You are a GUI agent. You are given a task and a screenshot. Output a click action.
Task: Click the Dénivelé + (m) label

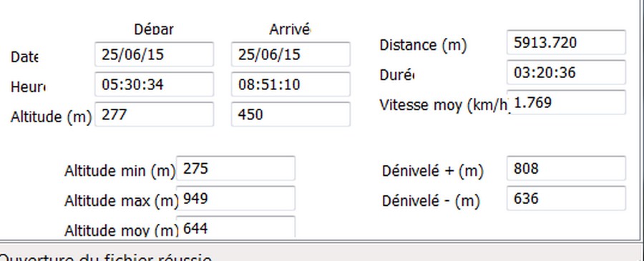click(x=432, y=171)
